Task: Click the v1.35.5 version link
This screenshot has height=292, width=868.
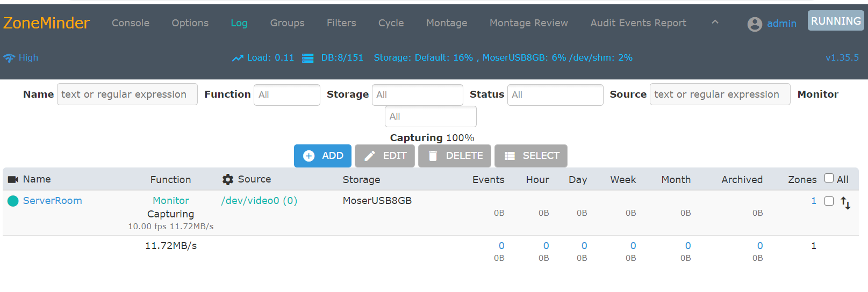Action: (x=842, y=57)
